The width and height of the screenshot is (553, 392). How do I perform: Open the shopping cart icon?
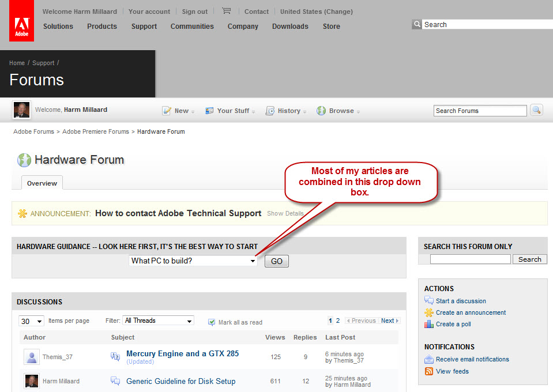point(227,11)
